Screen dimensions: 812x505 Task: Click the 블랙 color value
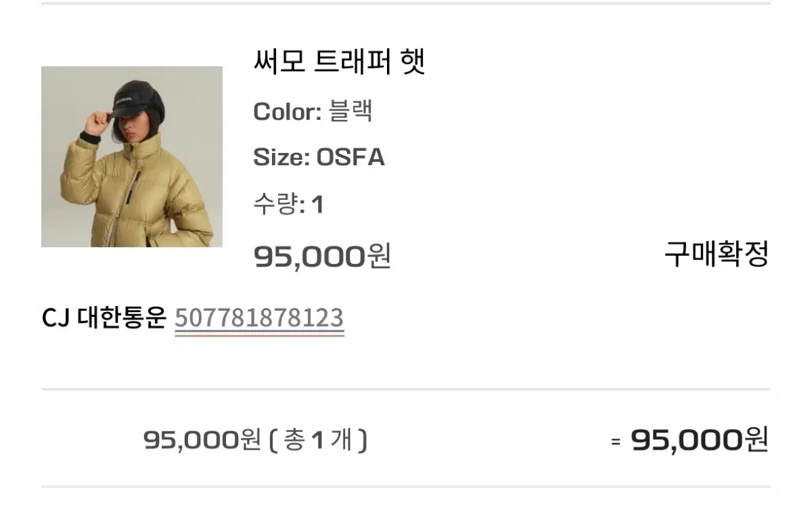point(350,111)
